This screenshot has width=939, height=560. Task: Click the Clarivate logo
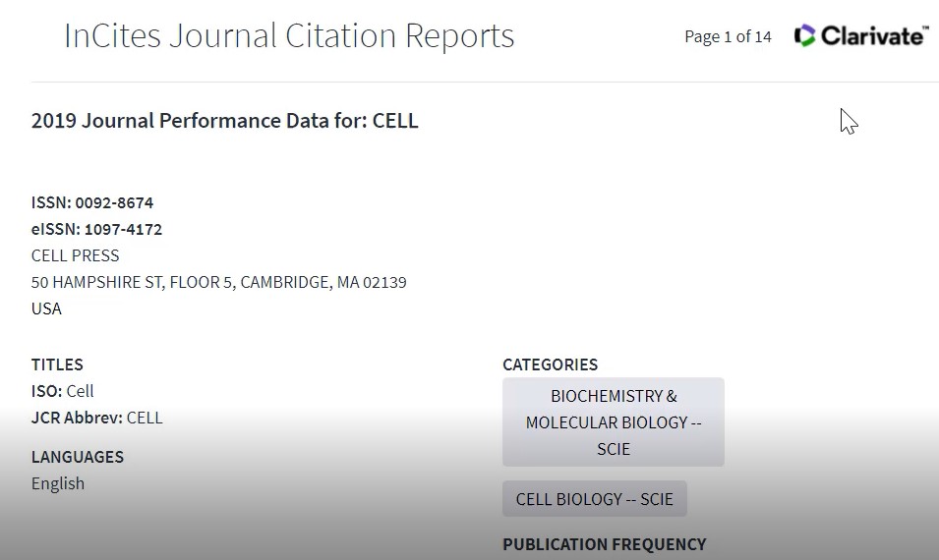coord(861,36)
